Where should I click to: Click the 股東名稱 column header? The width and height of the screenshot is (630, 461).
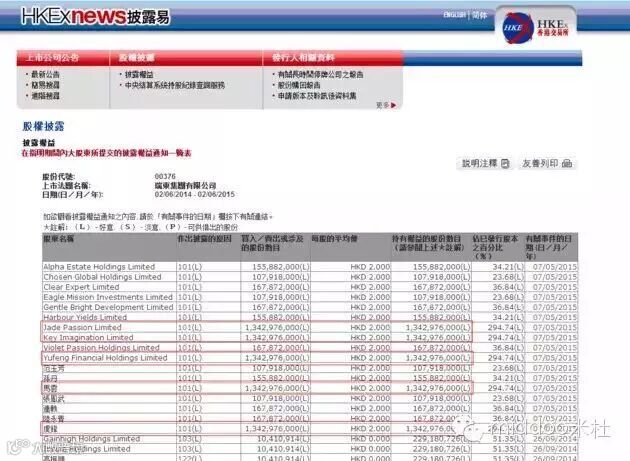(59, 239)
